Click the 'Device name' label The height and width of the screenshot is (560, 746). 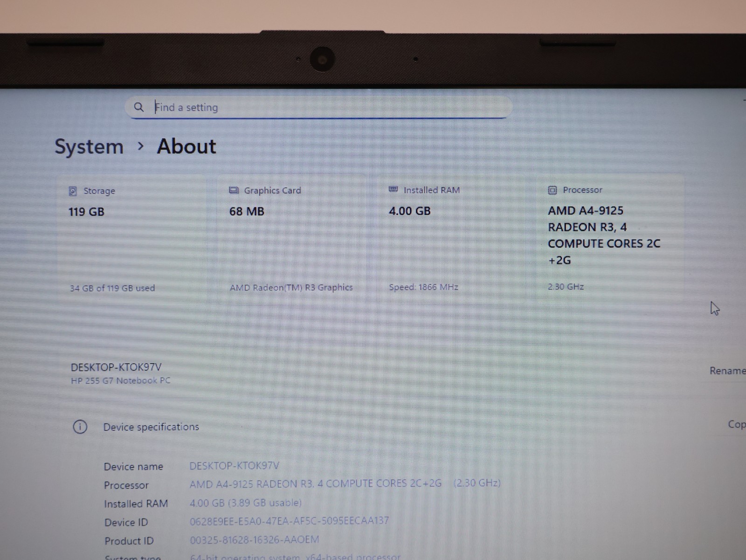click(133, 467)
